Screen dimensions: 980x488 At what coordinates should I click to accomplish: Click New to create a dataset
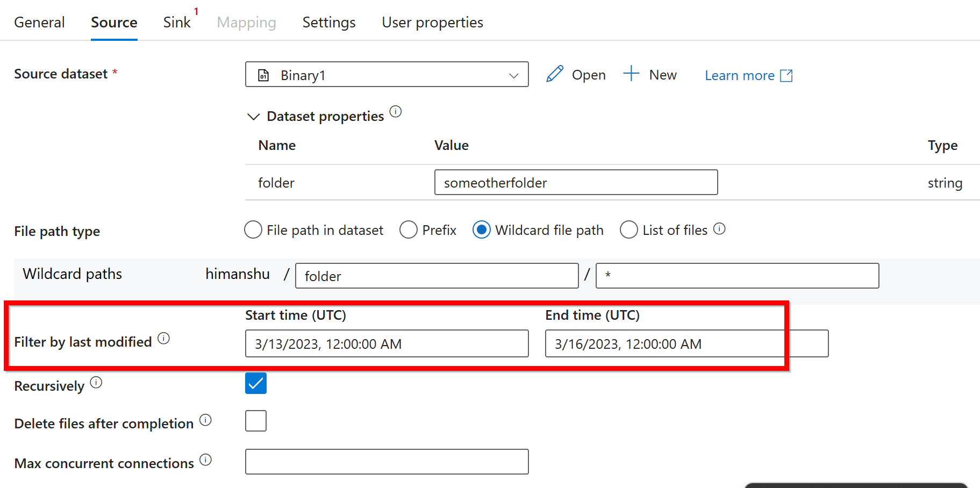click(650, 74)
